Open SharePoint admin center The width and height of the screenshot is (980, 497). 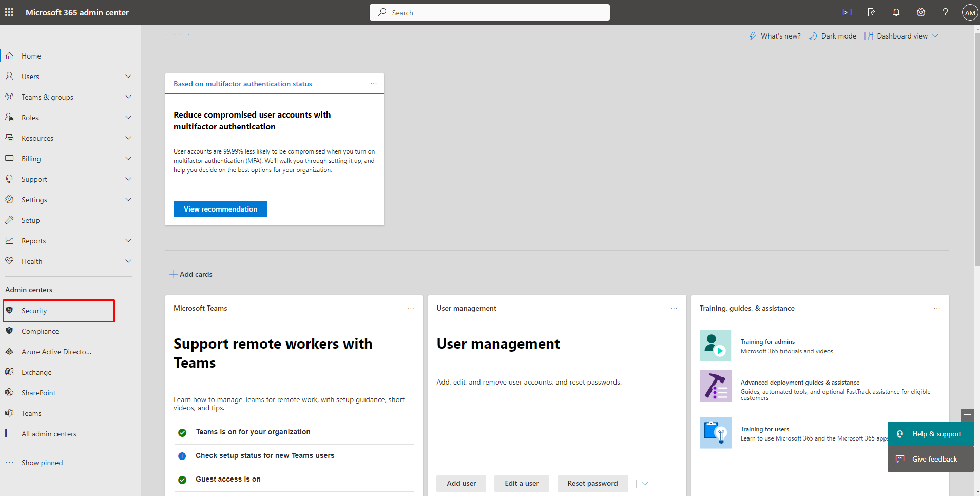[39, 393]
